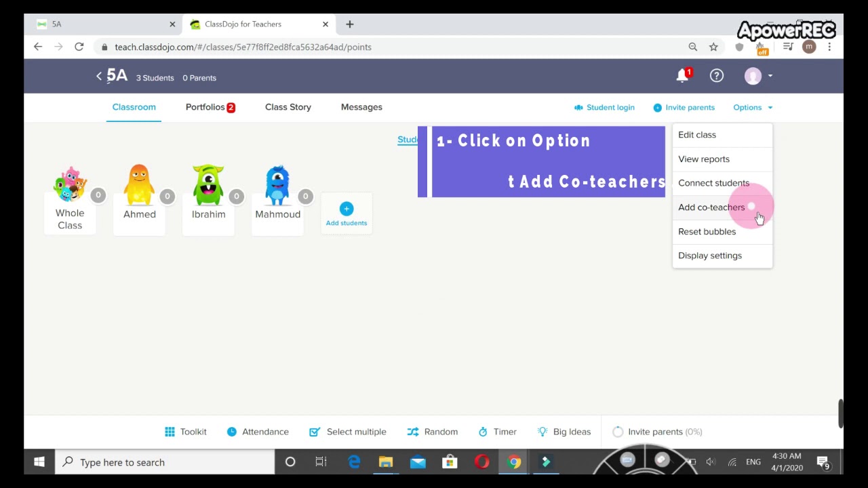868x488 pixels.
Task: Open the Class Story tab
Action: click(288, 107)
